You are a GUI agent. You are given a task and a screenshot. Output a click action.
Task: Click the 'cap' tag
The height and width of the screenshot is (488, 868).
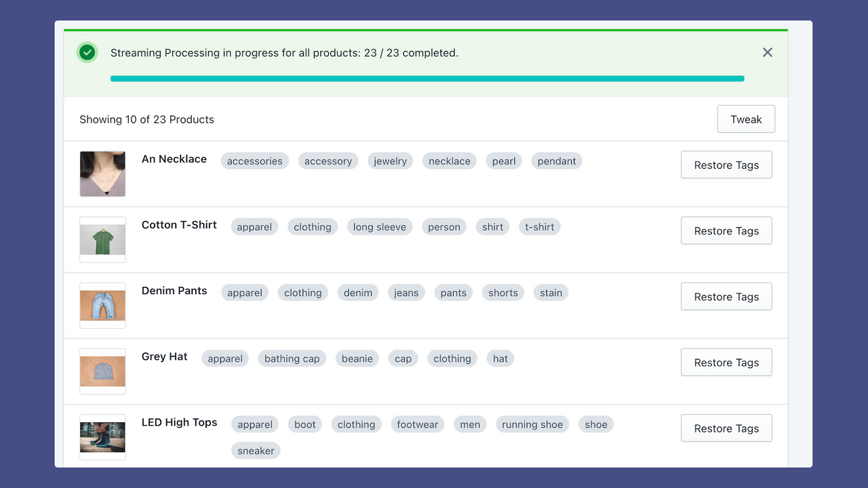coord(403,358)
